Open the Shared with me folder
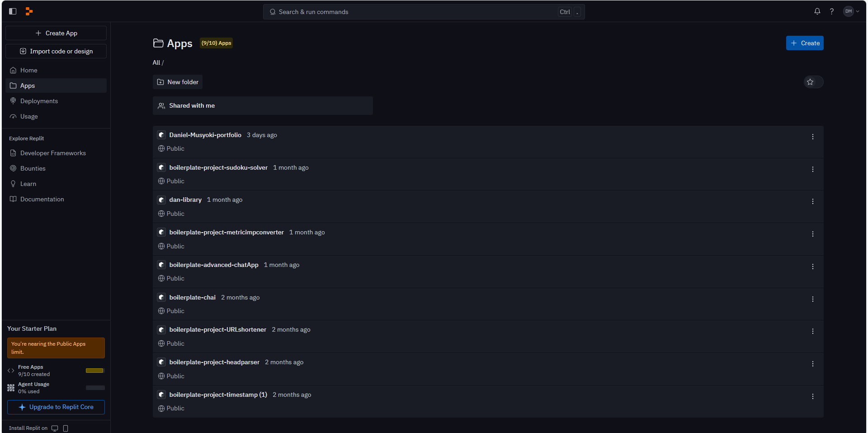This screenshot has width=868, height=433. click(263, 105)
